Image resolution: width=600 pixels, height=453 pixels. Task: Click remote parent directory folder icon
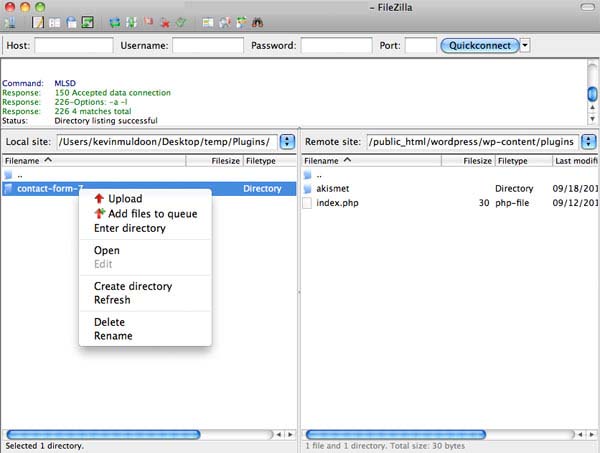[307, 175]
